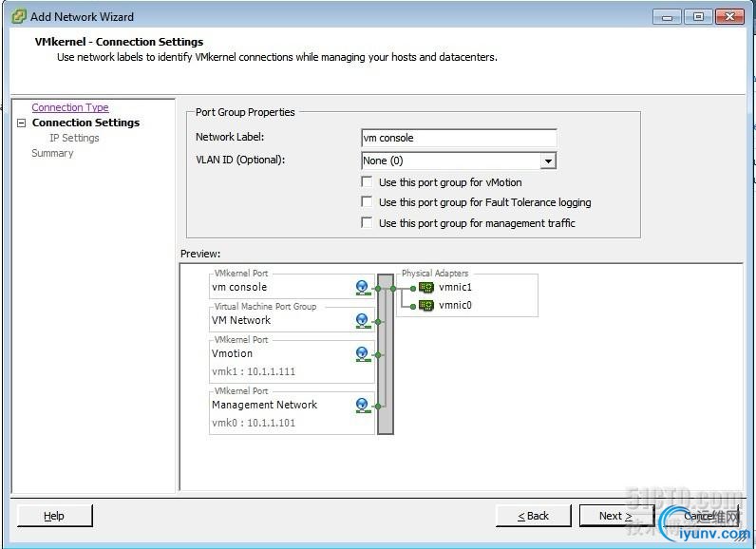Enable management traffic checkbox
This screenshot has width=756, height=549.
click(x=367, y=222)
